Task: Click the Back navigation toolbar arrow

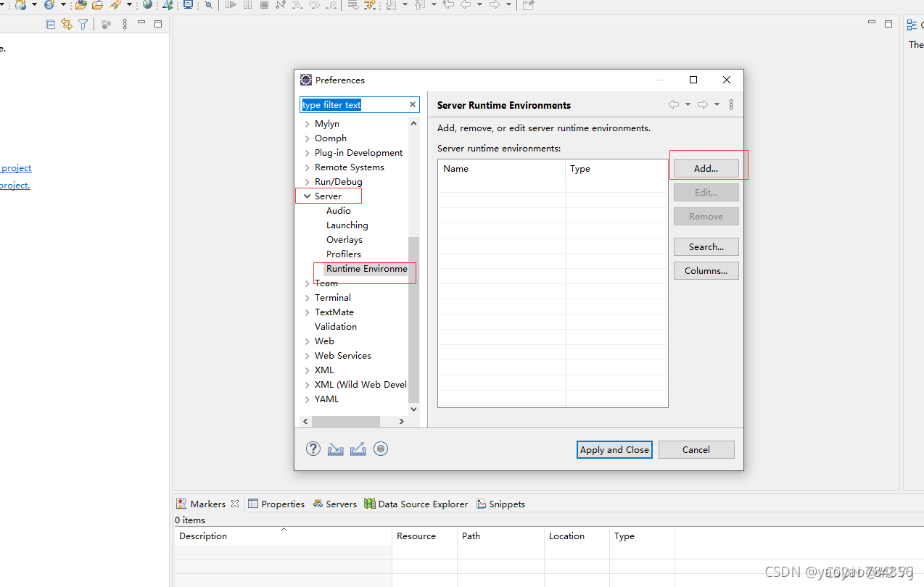Action: point(466,4)
